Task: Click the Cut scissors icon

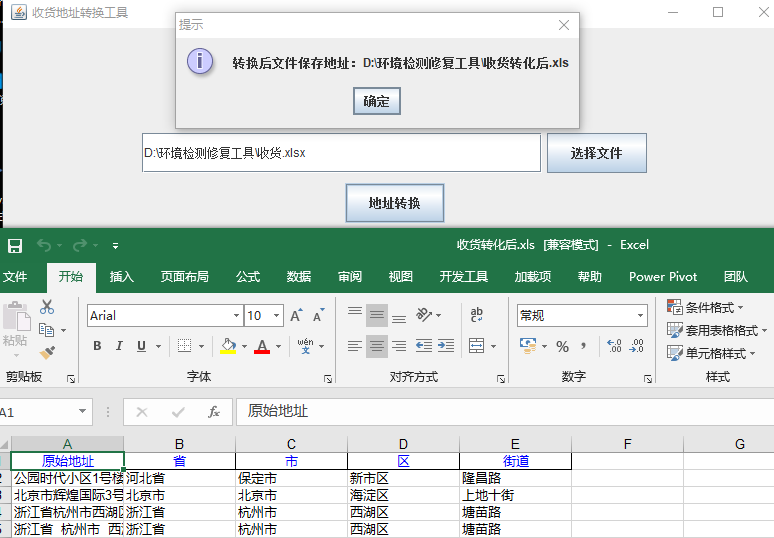Action: click(x=47, y=307)
